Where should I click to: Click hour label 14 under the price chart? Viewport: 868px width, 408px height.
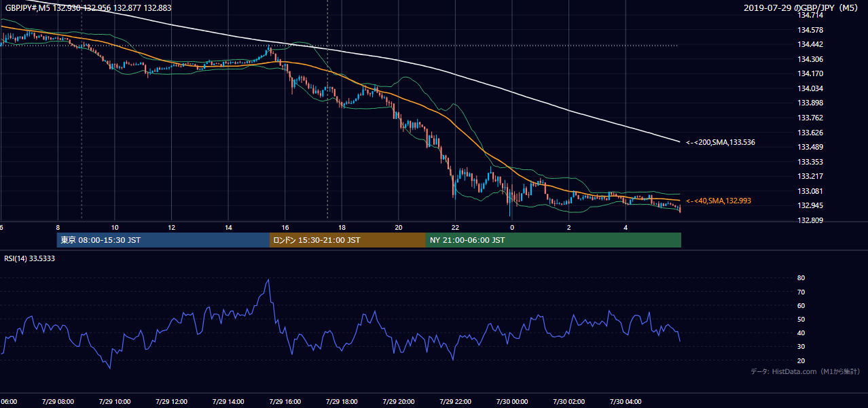pyautogui.click(x=228, y=228)
